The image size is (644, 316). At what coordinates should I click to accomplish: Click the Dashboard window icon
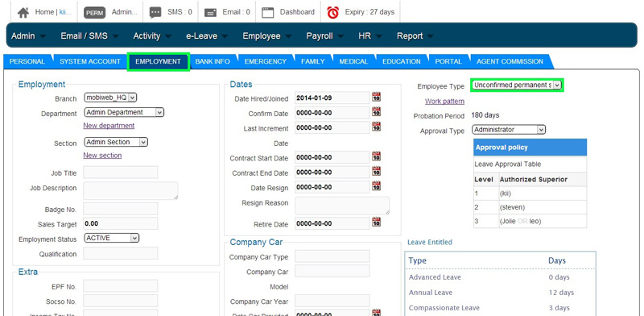pyautogui.click(x=268, y=13)
